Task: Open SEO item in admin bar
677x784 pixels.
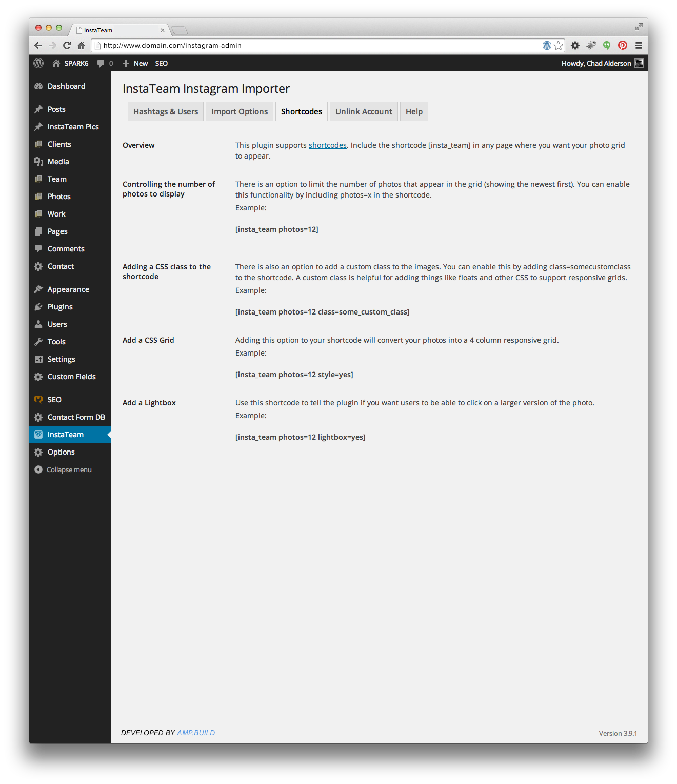Action: pyautogui.click(x=162, y=63)
